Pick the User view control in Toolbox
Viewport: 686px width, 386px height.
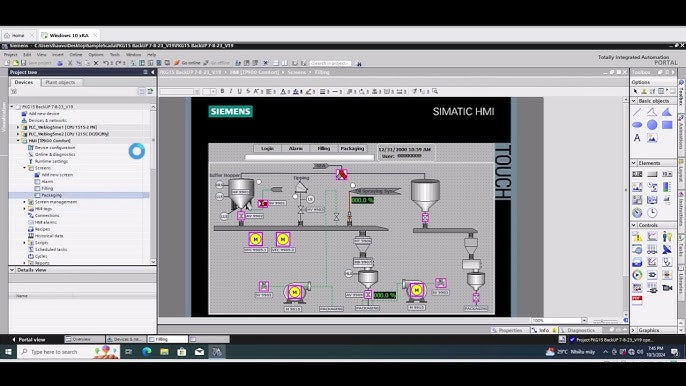(x=667, y=237)
